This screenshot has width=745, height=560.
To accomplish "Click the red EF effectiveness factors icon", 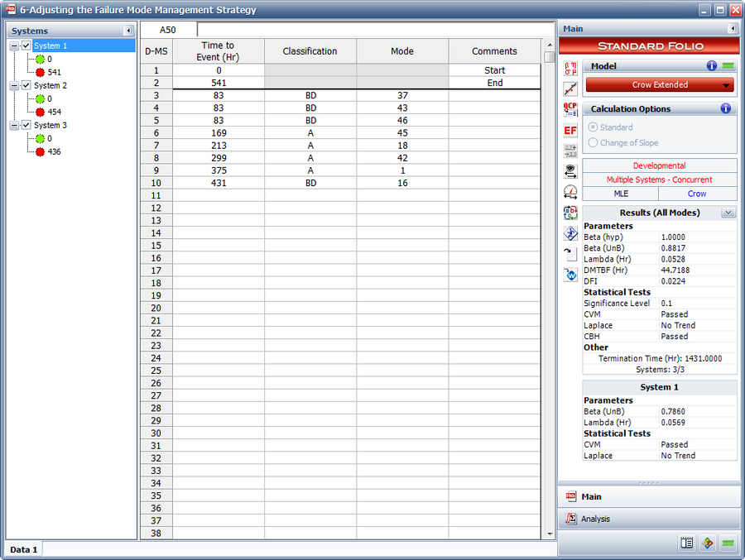I will click(x=570, y=130).
